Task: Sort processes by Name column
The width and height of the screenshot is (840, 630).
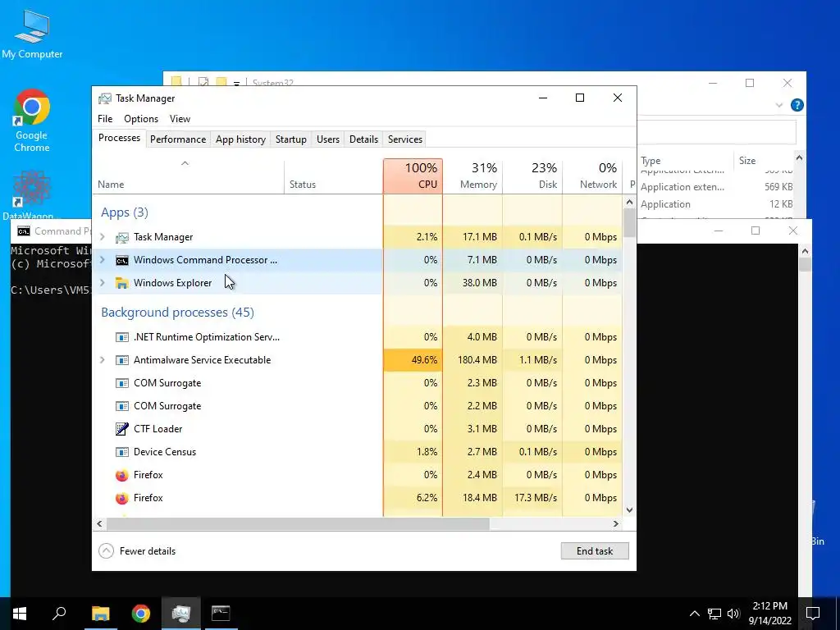Action: 188,176
